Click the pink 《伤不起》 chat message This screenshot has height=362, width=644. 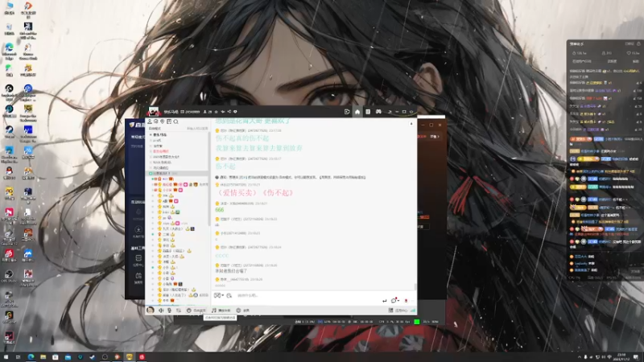tap(254, 192)
